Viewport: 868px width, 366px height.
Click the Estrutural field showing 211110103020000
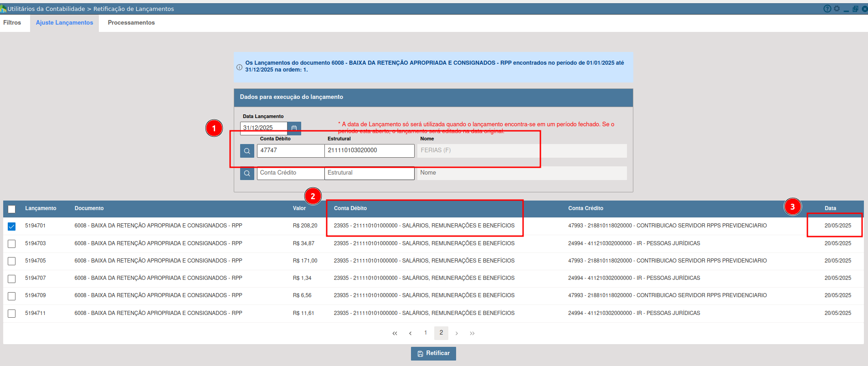pos(369,151)
